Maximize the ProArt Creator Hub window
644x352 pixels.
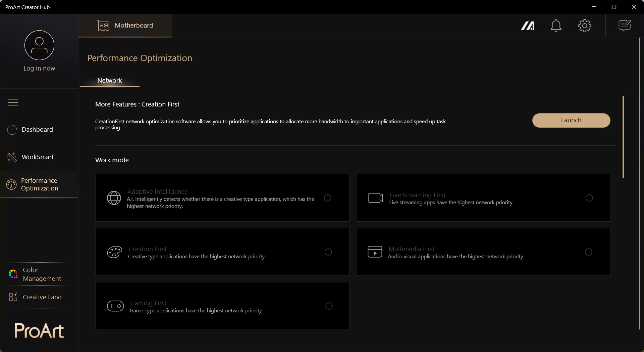tap(614, 7)
